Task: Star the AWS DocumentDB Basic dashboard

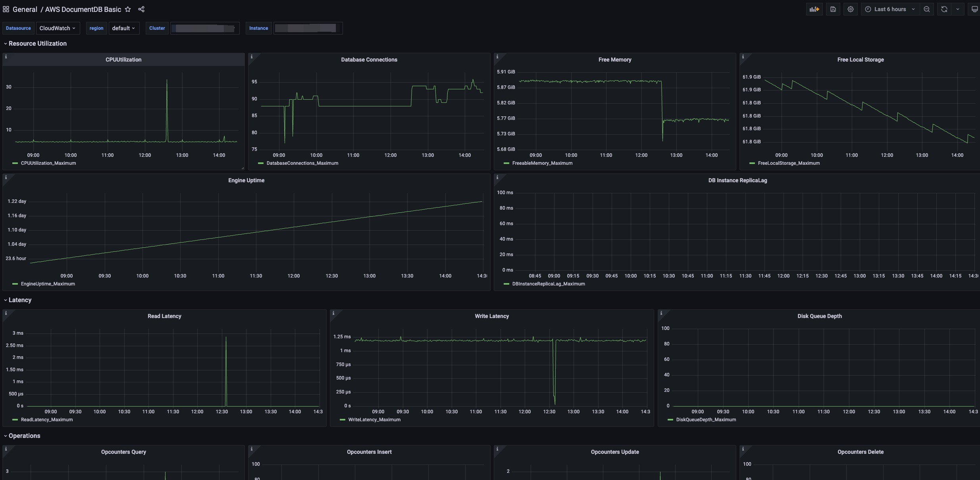Action: pyautogui.click(x=128, y=9)
